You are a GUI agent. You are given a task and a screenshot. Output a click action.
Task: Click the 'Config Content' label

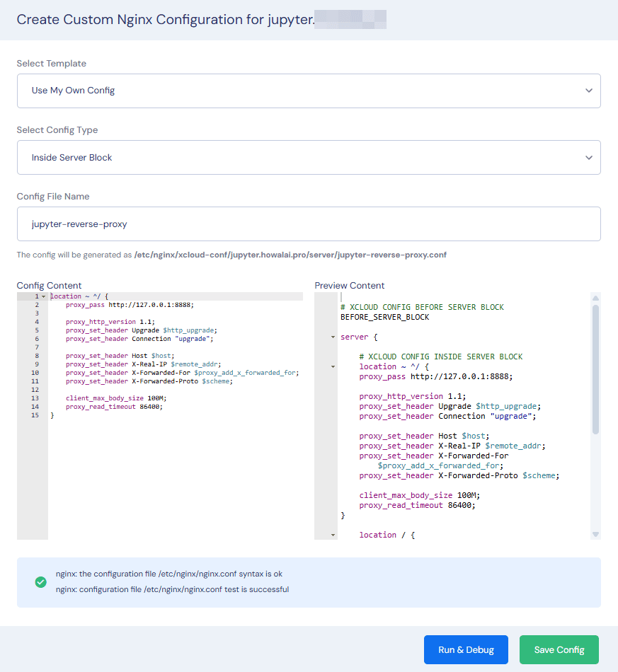click(49, 286)
